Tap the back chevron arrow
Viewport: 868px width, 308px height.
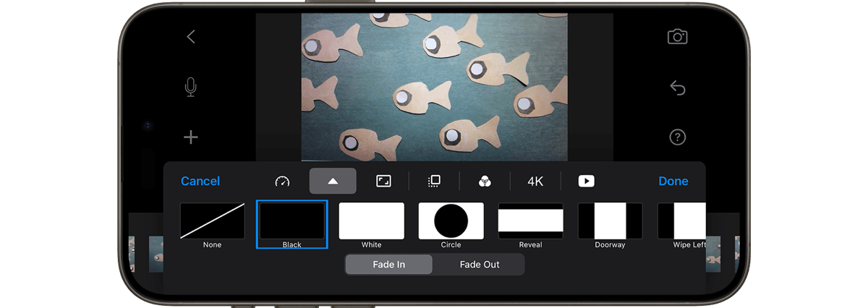point(191,37)
